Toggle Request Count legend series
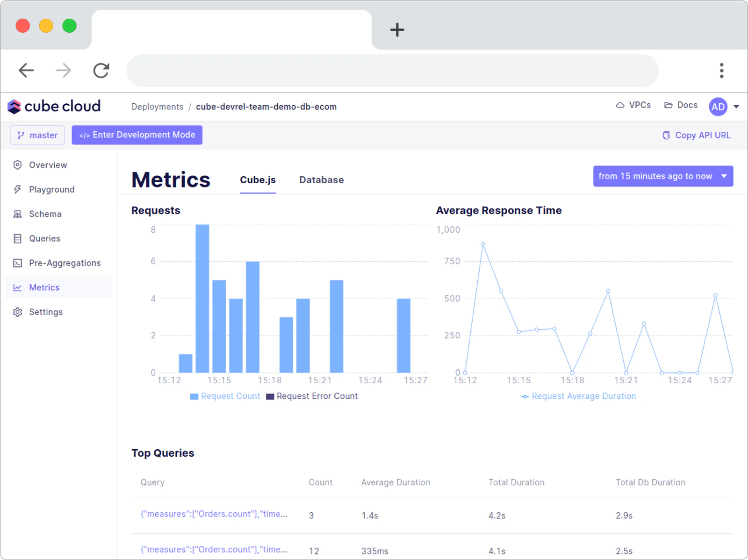 [225, 396]
